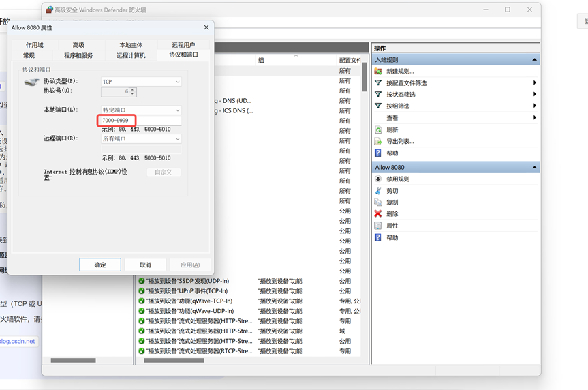Close the Allow 8080 属性 dialog
The height and width of the screenshot is (390, 588).
pos(206,27)
